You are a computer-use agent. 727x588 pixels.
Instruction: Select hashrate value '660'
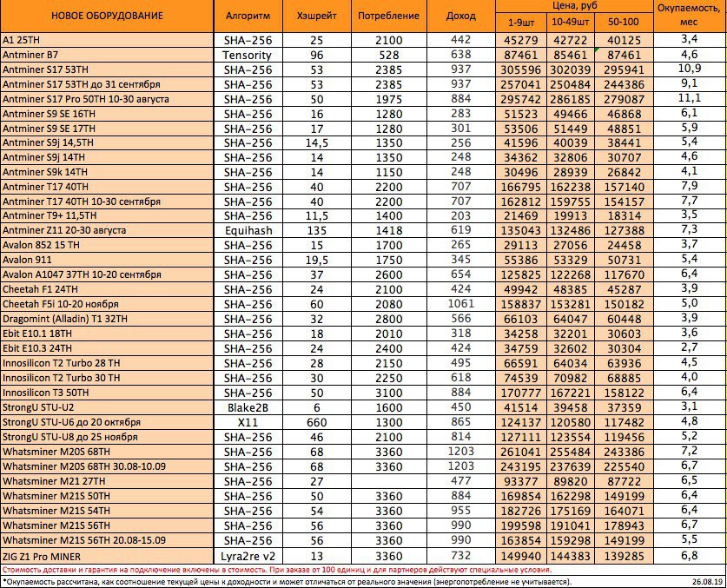[x=317, y=422]
